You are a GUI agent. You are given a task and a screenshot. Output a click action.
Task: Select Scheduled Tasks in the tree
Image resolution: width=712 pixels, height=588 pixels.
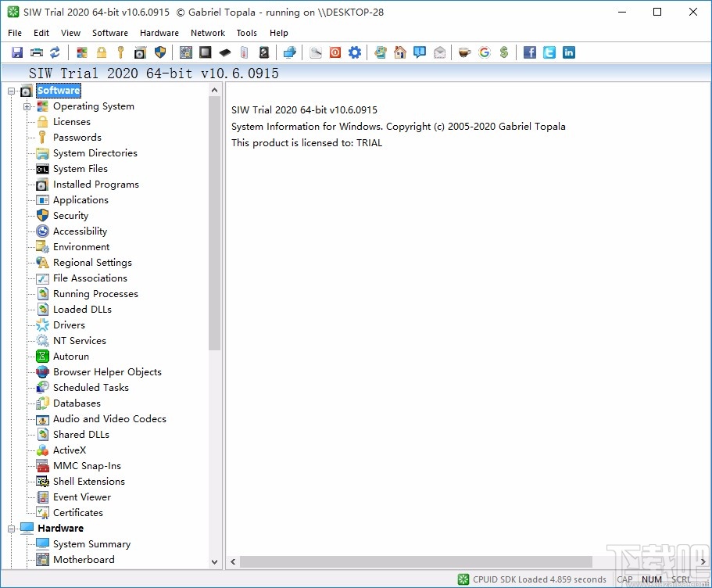pos(91,388)
